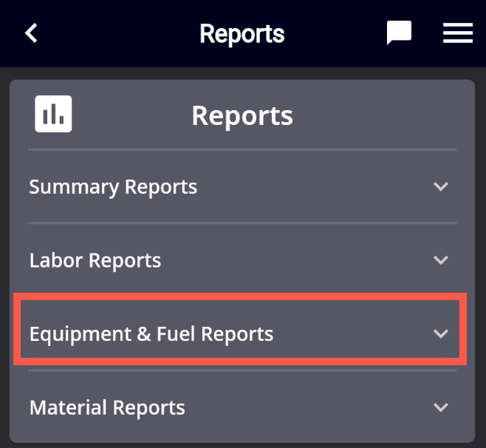Click blank space in the Equipment & Fuel row
Image resolution: width=486 pixels, height=448 pixels.
355,333
